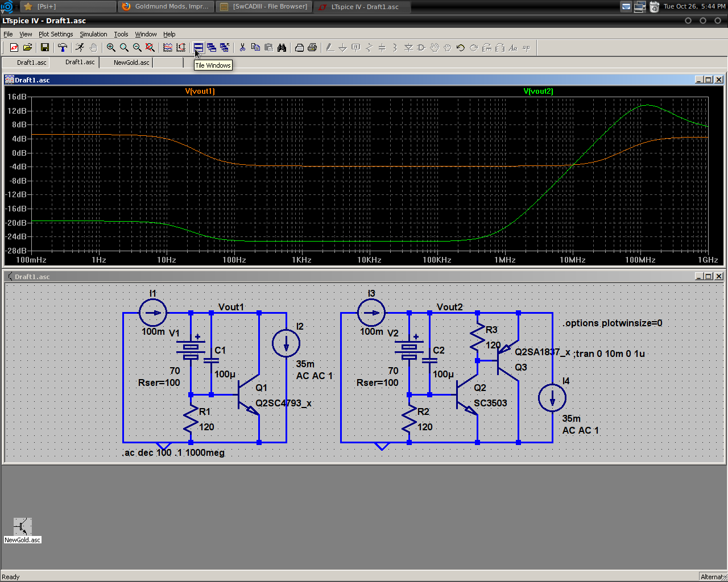The image size is (728, 582).
Task: Click the V(vout2) trace label
Action: 538,91
